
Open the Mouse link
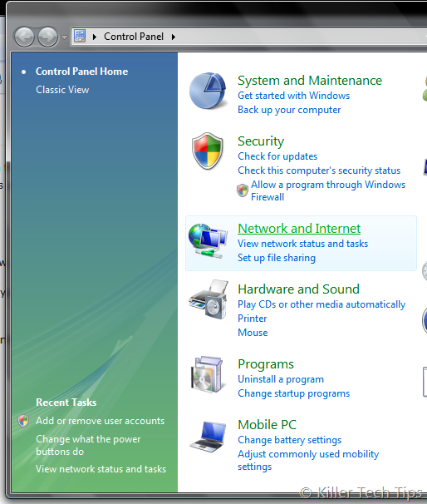253,333
